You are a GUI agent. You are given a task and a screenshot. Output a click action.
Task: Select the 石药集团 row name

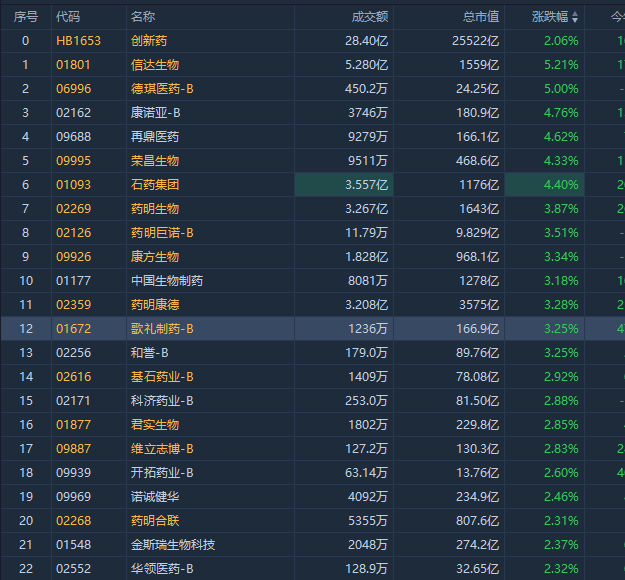coord(155,185)
